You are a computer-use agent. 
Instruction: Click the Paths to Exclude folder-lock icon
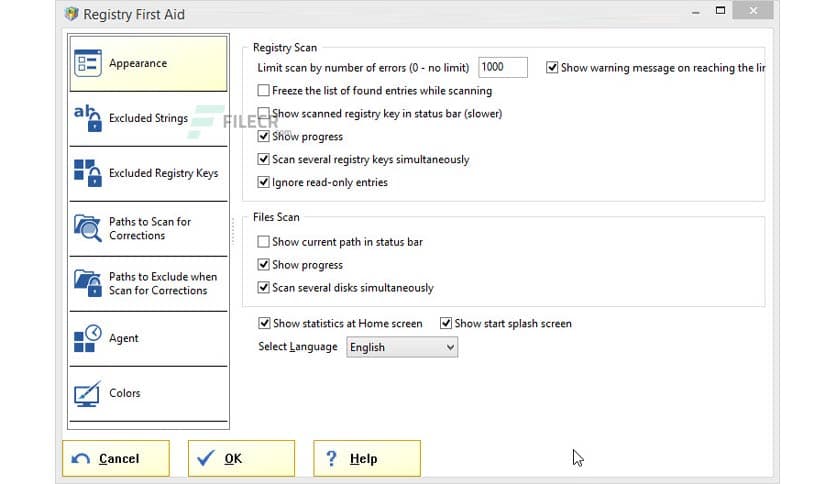87,283
